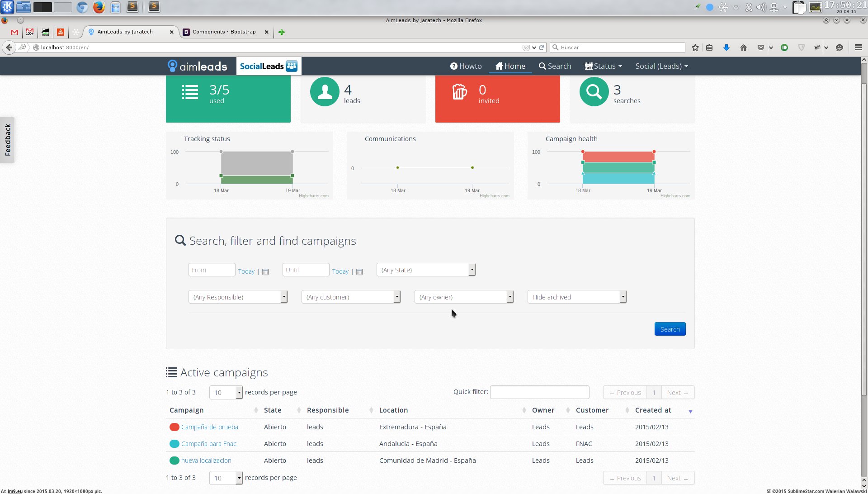Open the Until date calendar icon

coord(359,272)
